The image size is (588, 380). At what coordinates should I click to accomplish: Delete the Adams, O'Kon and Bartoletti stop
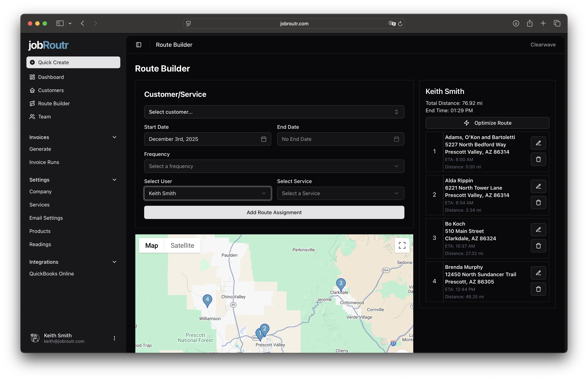tap(538, 159)
